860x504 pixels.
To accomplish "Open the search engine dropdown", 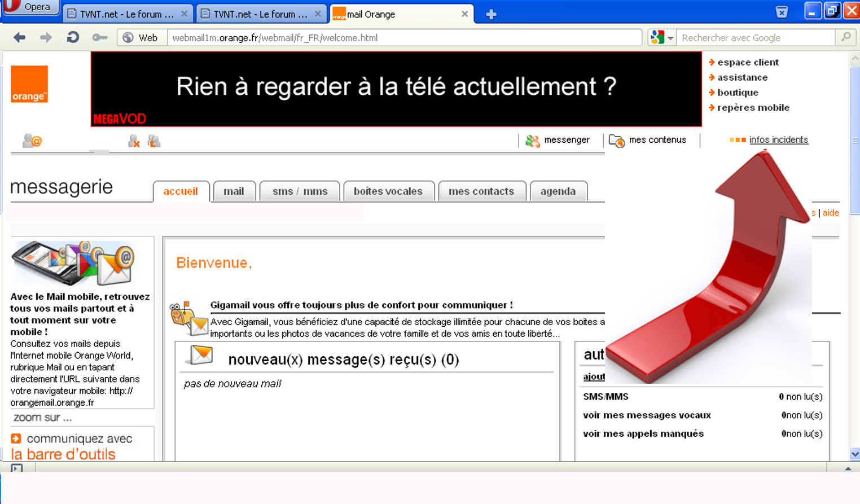I will tap(670, 38).
